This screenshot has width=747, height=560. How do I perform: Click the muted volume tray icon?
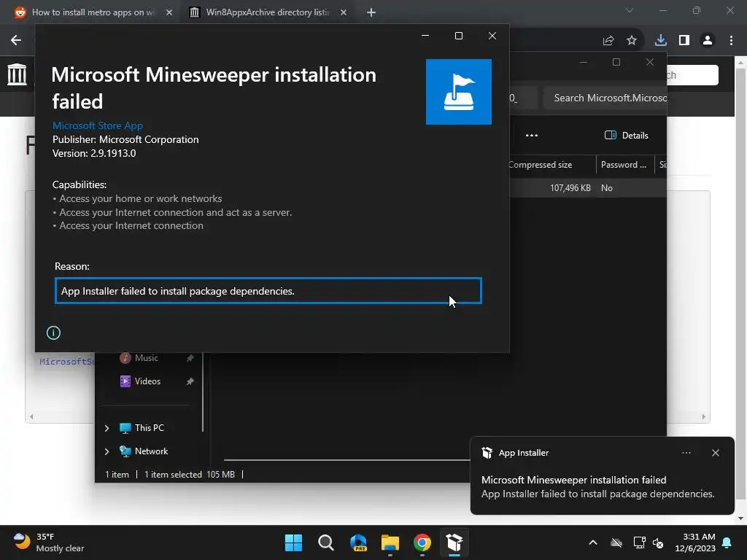point(658,542)
